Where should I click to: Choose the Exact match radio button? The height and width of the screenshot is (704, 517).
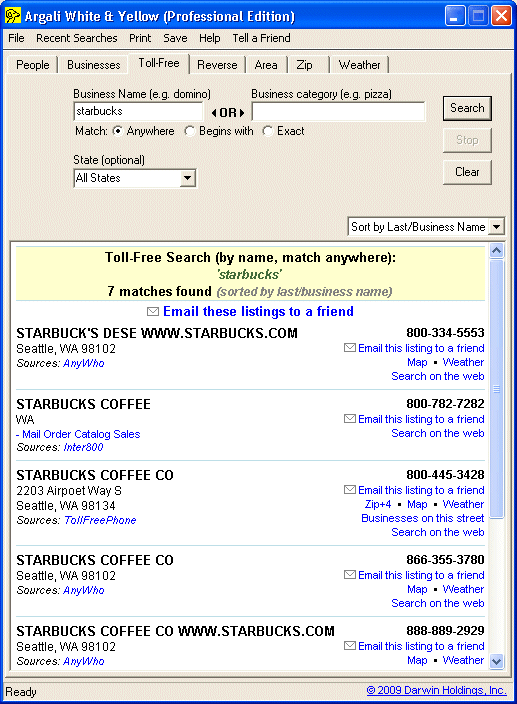tap(268, 131)
